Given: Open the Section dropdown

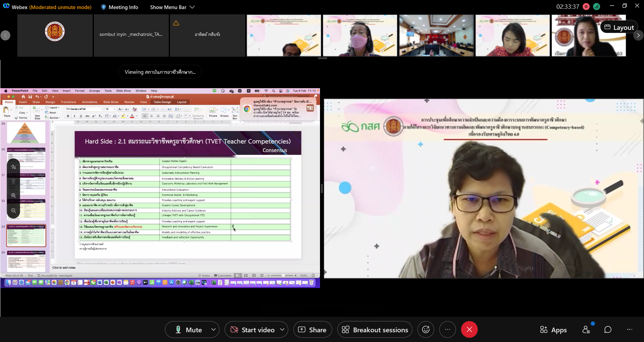Looking at the screenshot, I should [53, 118].
